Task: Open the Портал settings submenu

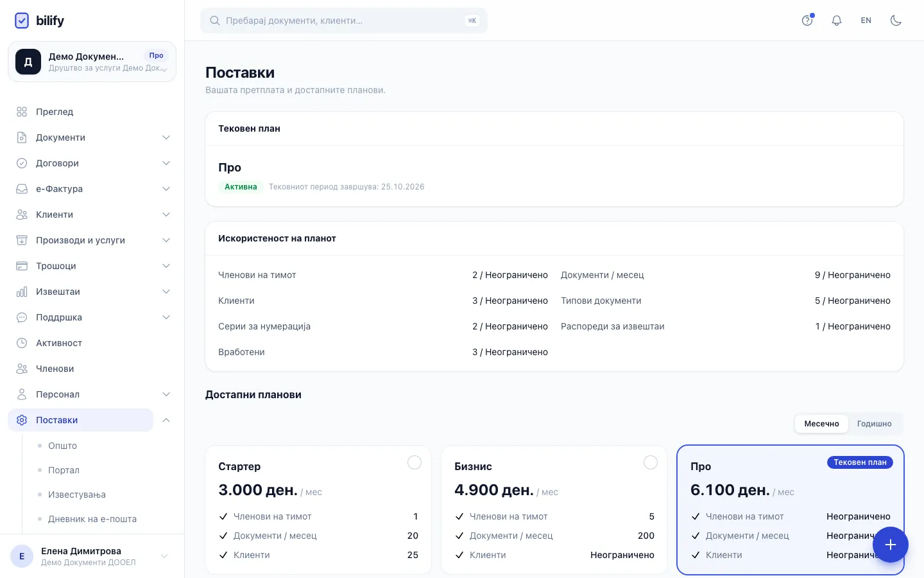Action: pos(64,470)
